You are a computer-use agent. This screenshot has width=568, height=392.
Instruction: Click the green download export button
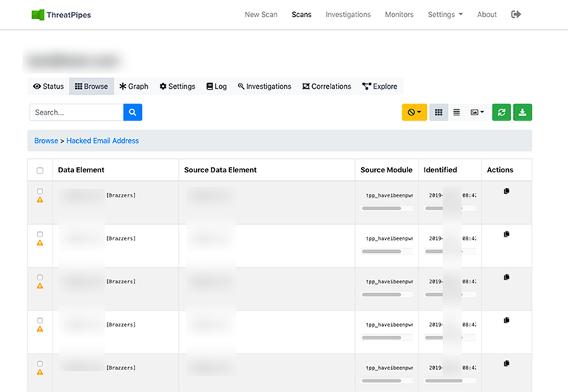point(522,112)
